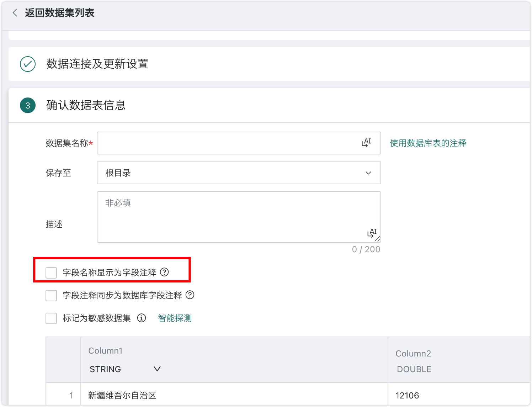Image resolution: width=532 pixels, height=407 pixels.
Task: Click the step 3 badge beside 确认数据表信息
Action: click(27, 106)
